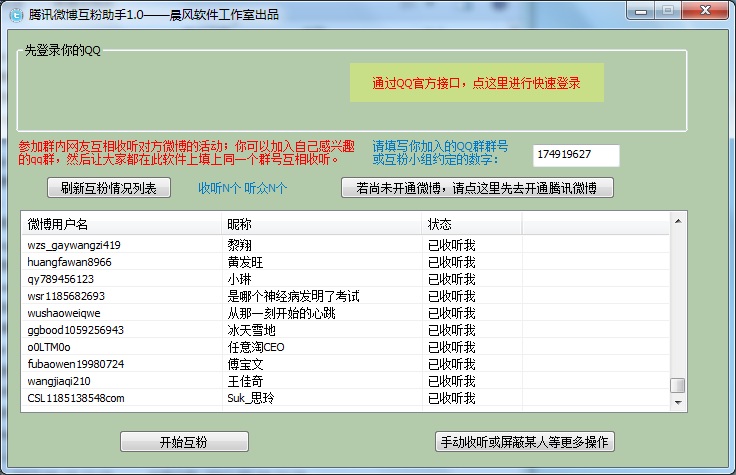
Task: Click the 刷新互粉情况列表 button
Action: tap(108, 188)
